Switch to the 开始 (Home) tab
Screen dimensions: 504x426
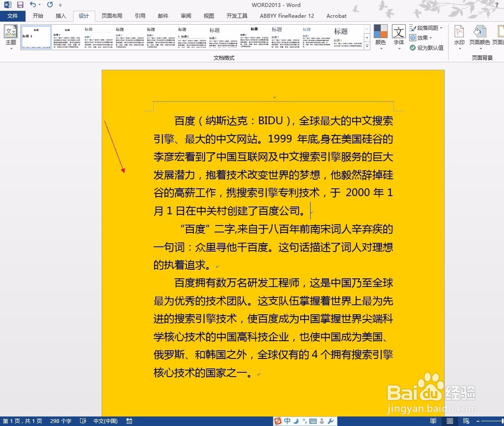click(38, 16)
